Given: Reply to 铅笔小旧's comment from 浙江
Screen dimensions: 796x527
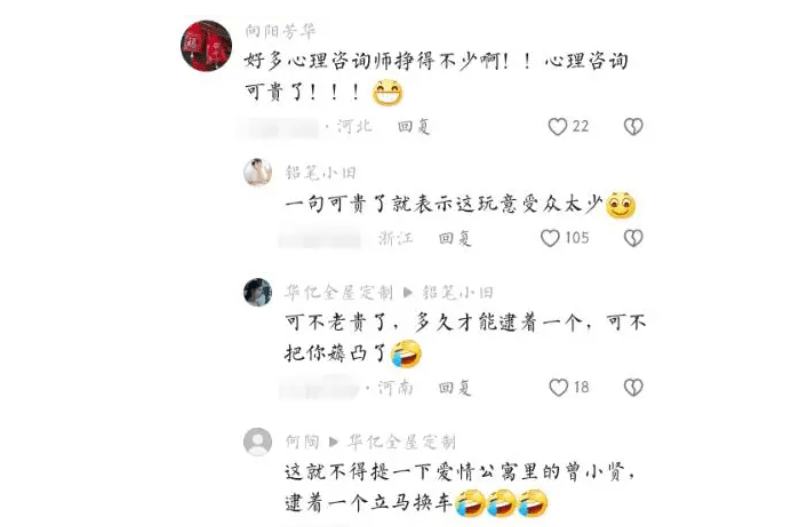Looking at the screenshot, I should tap(455, 238).
